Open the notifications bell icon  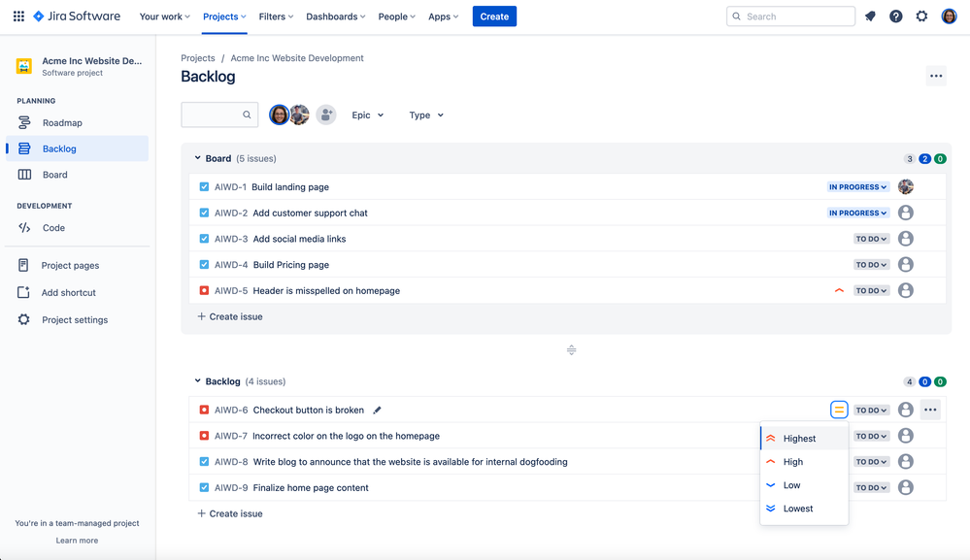click(870, 16)
